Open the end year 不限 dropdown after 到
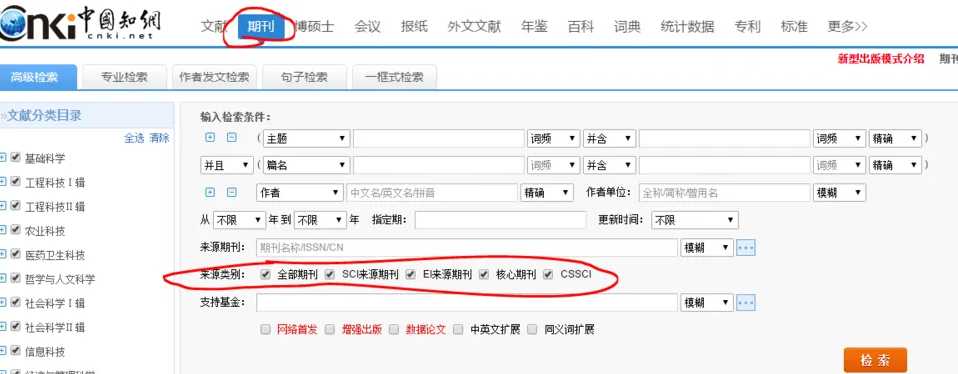The width and height of the screenshot is (958, 374). tap(320, 220)
